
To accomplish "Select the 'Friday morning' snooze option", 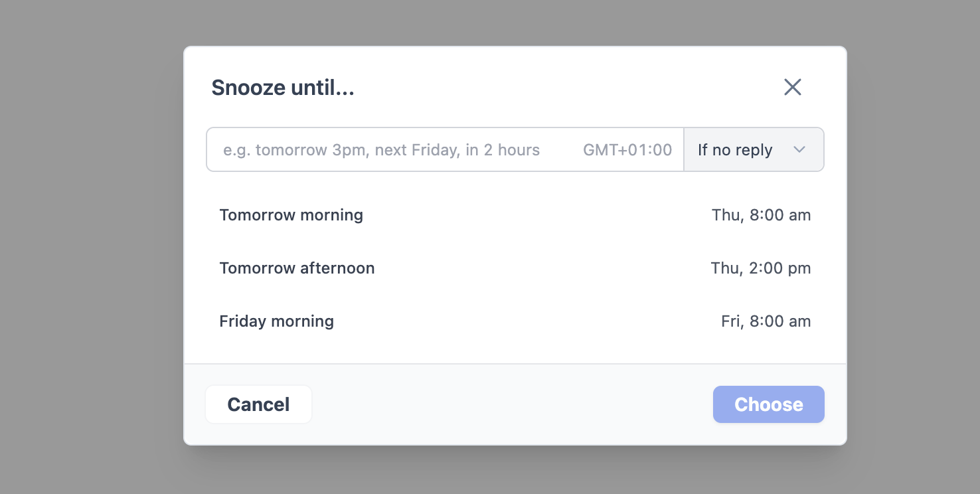I will pos(277,321).
